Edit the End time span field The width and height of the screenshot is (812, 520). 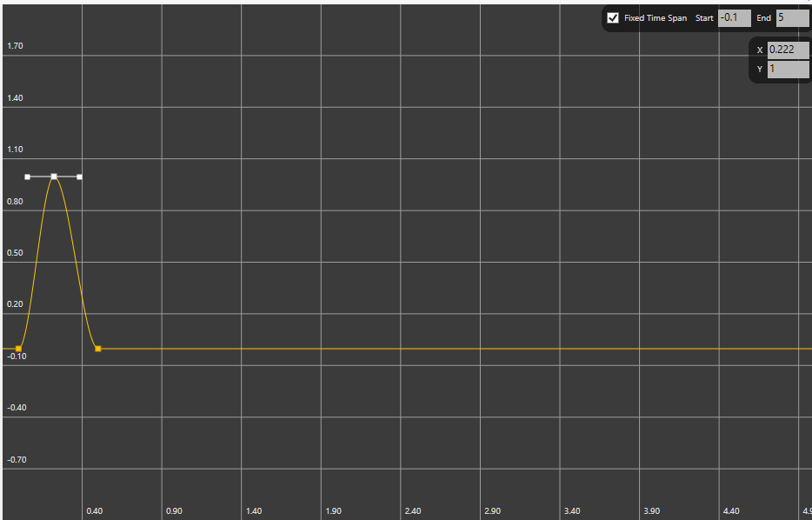[792, 18]
